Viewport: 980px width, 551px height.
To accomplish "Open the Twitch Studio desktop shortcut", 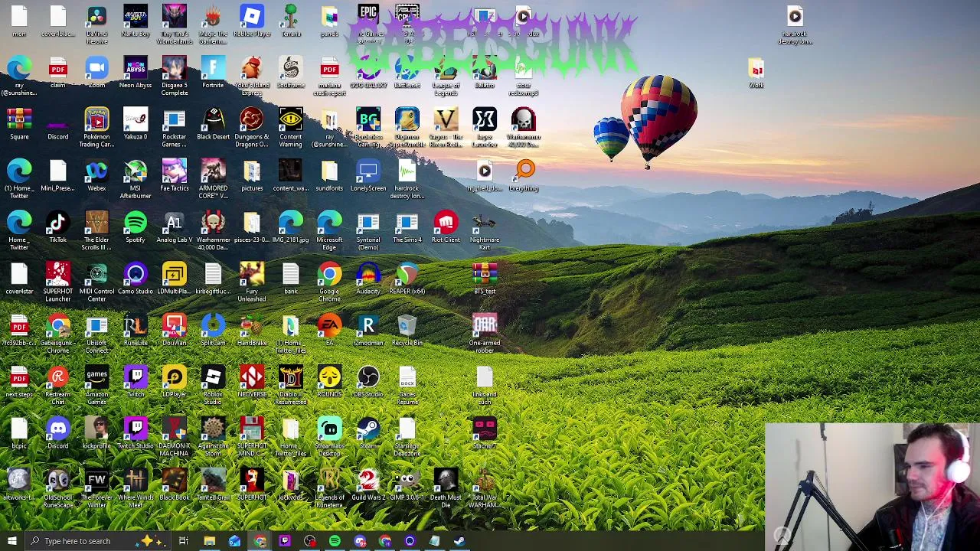I will coord(136,432).
